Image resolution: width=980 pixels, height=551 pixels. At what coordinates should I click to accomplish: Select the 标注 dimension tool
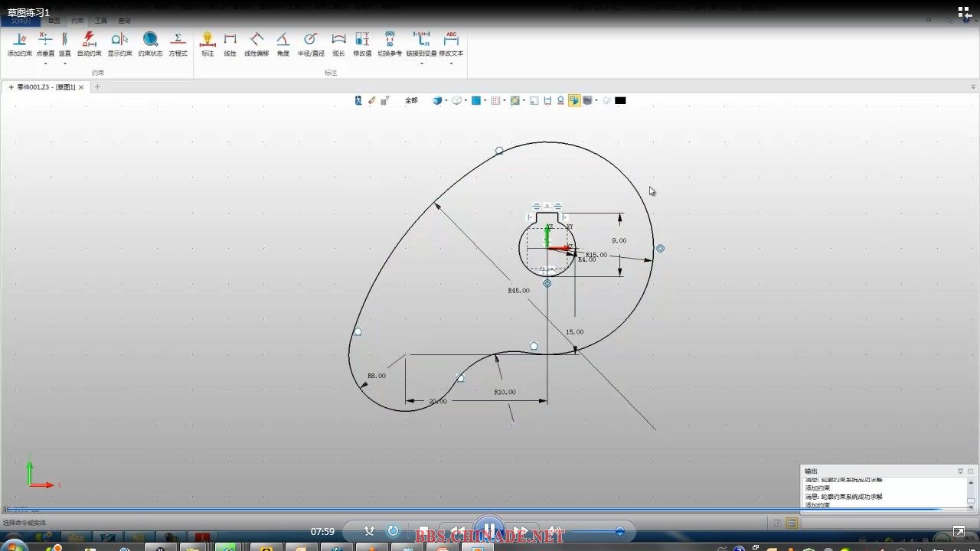(x=207, y=44)
